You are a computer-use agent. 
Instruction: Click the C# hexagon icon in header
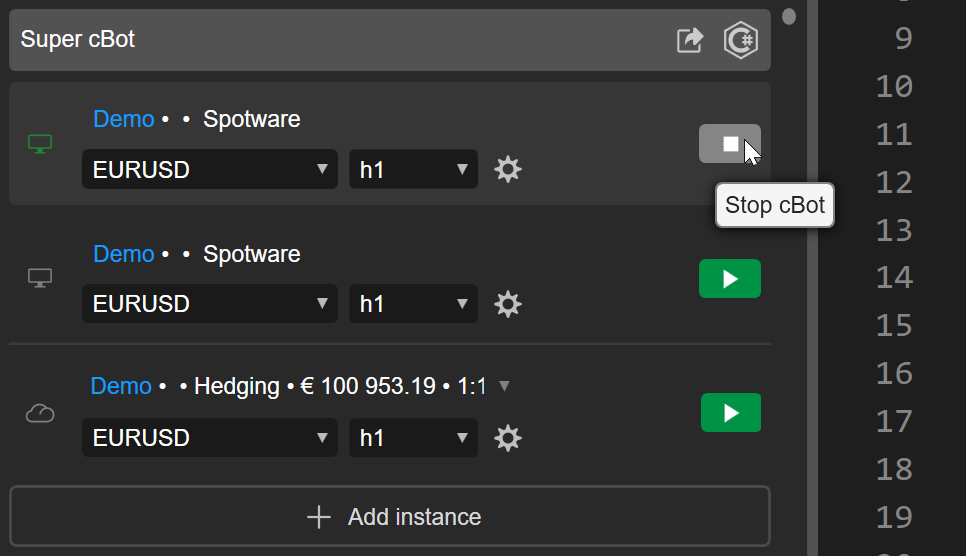click(741, 40)
